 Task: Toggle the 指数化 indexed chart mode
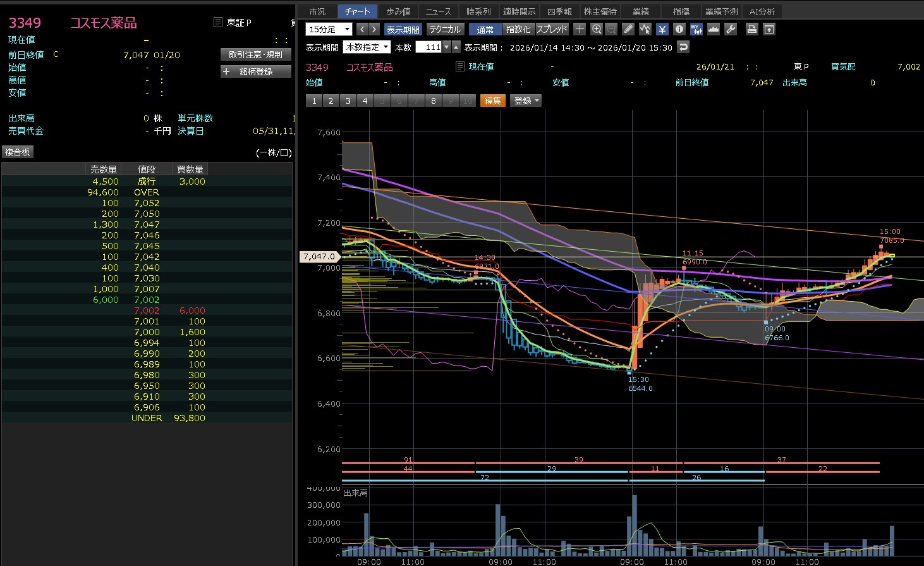(x=518, y=30)
